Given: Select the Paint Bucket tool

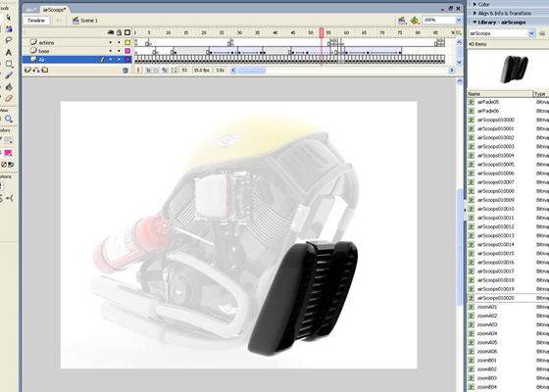Looking at the screenshot, I should [9, 87].
